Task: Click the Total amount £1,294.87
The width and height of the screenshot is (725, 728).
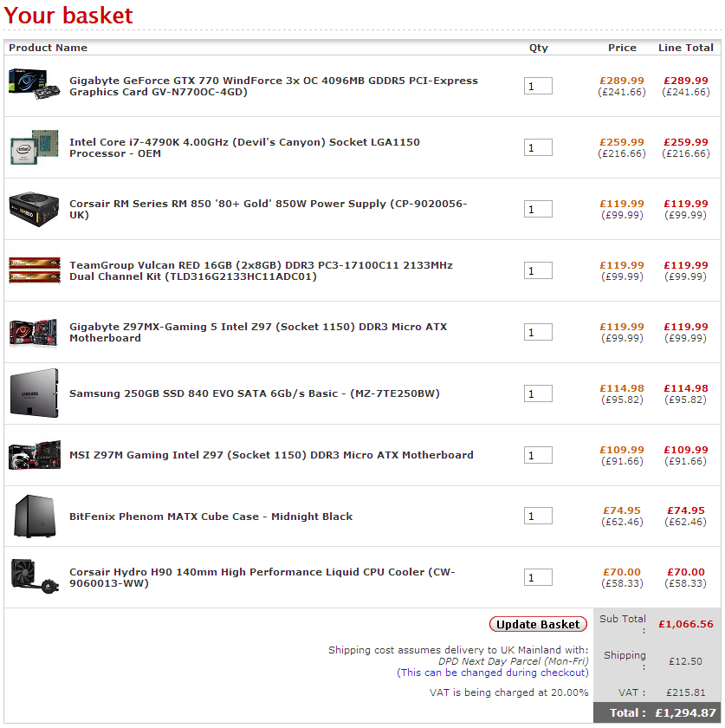Action: 685,712
